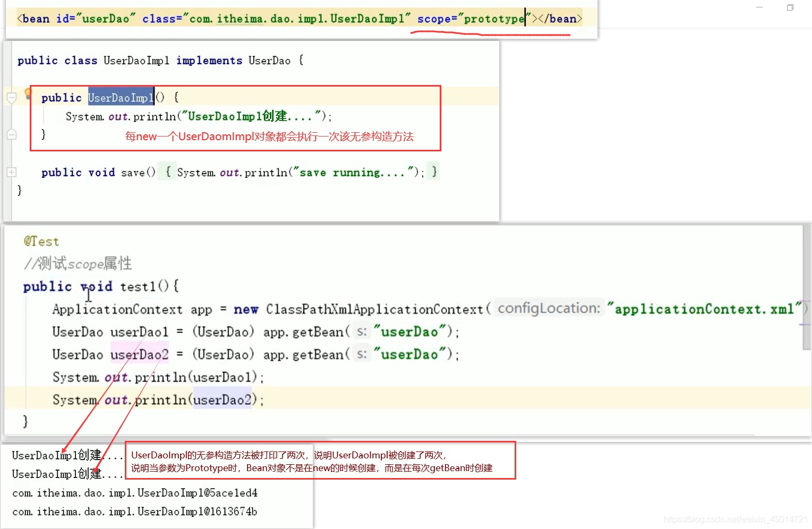Click the test editor vertical scrollbar

pos(807,287)
